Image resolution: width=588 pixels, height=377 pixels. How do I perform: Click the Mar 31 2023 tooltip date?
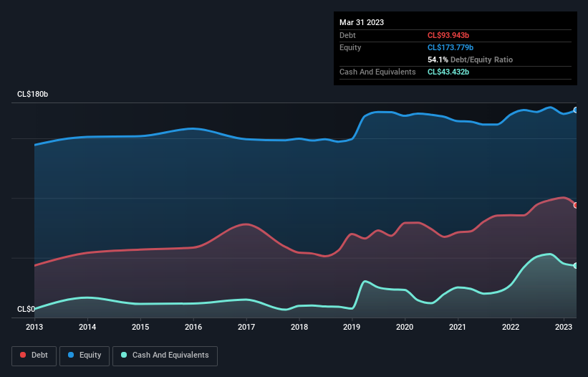[362, 22]
